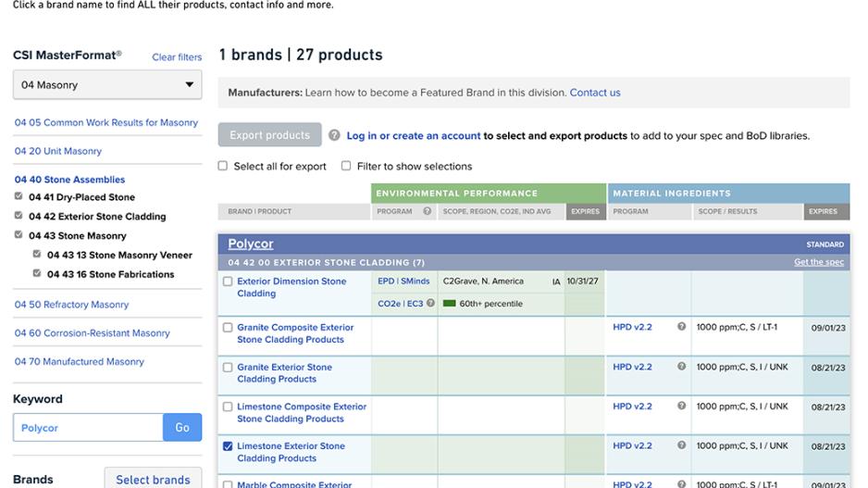This screenshot has width=868, height=488.
Task: Uncheck 04 43 13 Stone Masonry Veneer
Action: (36, 255)
